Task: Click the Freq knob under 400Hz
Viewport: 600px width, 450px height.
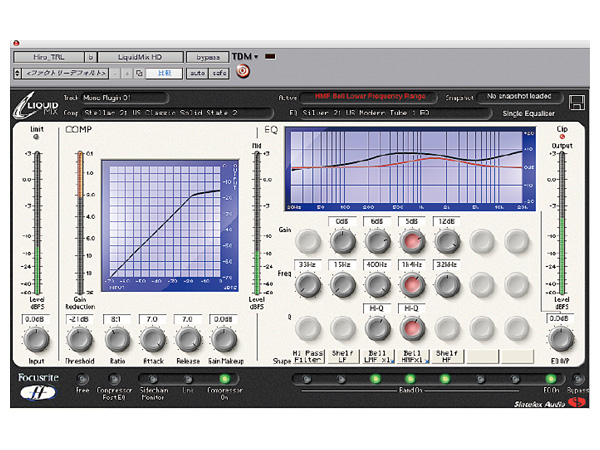Action: tap(377, 285)
